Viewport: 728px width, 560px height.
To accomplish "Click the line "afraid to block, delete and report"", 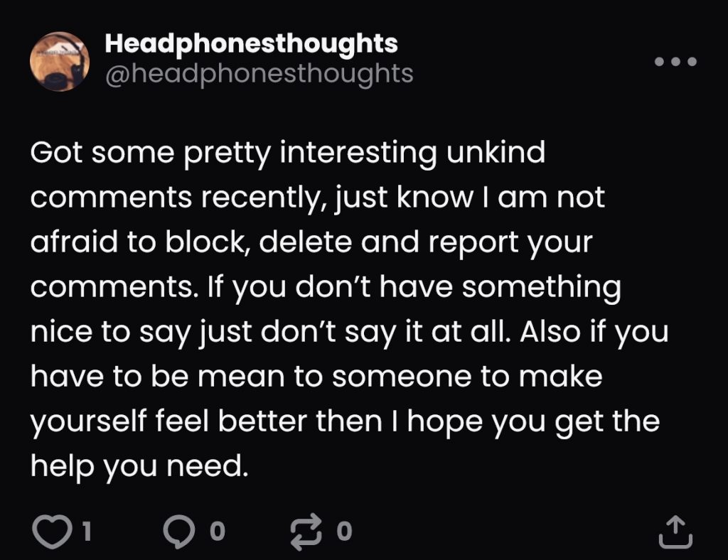I will coord(311,243).
